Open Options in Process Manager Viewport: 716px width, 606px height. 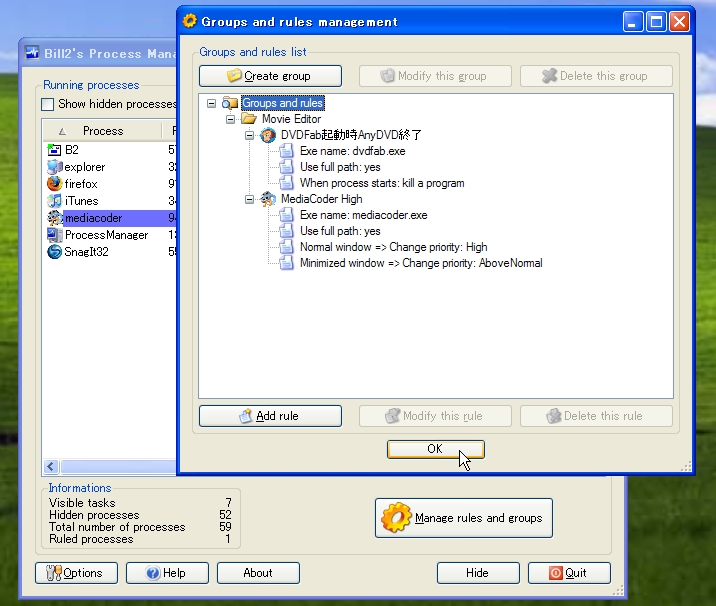tap(76, 573)
